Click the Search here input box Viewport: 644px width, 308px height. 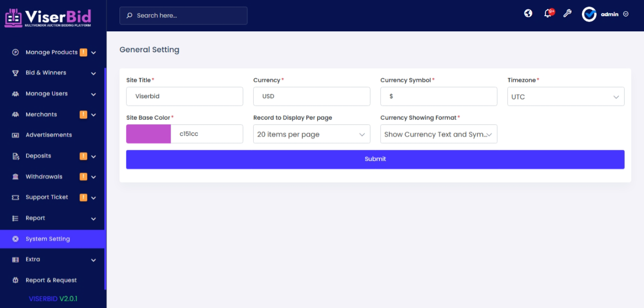point(183,16)
